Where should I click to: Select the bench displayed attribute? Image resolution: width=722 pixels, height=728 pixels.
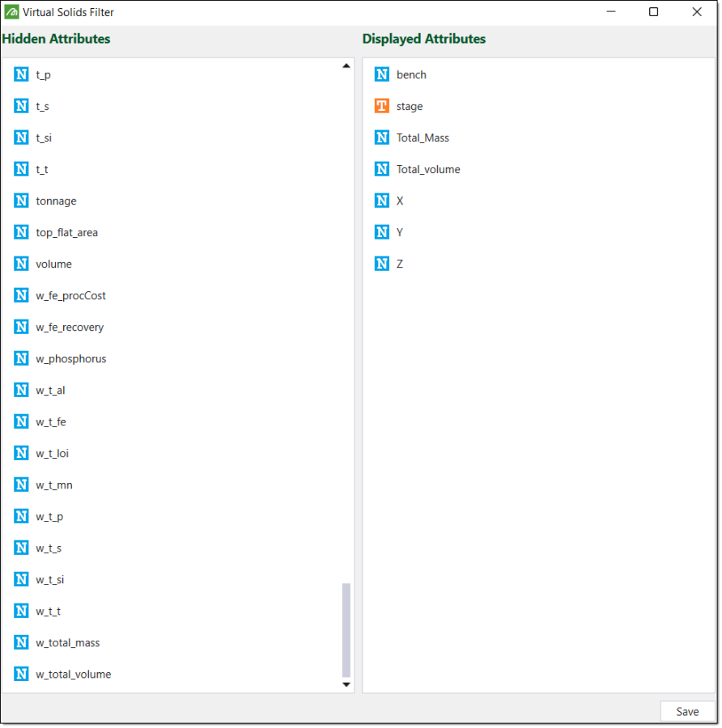click(x=411, y=74)
